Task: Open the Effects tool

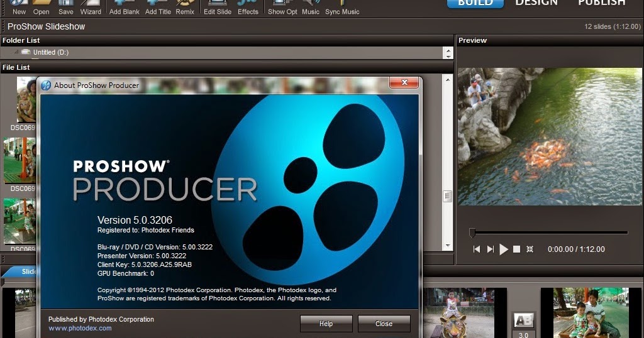Action: pyautogui.click(x=248, y=8)
